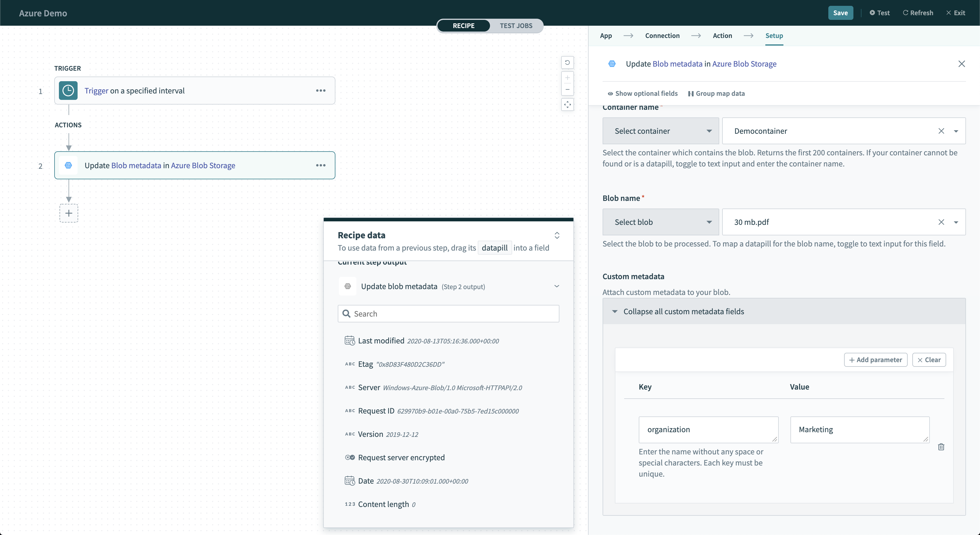Image resolution: width=980 pixels, height=535 pixels.
Task: Open the Select container dropdown
Action: click(x=660, y=131)
